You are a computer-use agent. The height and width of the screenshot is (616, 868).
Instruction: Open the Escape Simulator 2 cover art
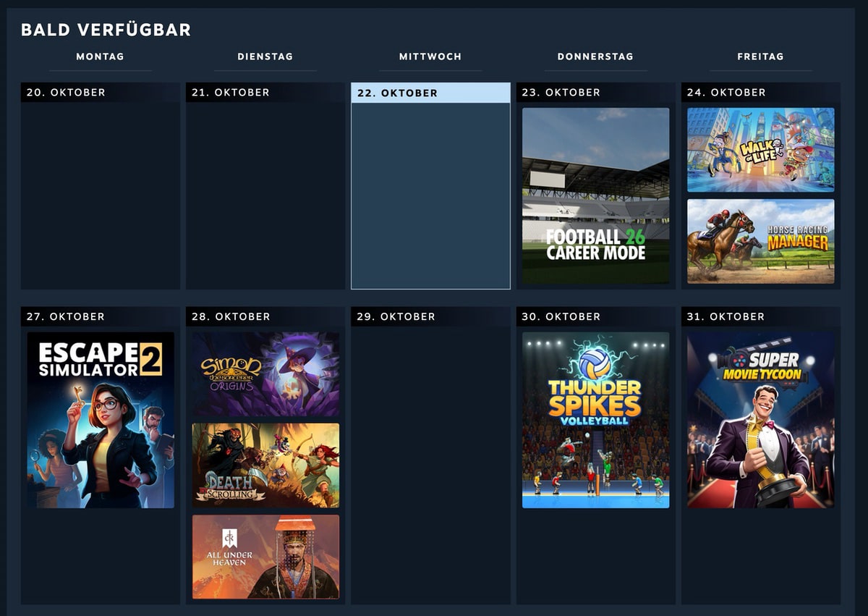[101, 420]
